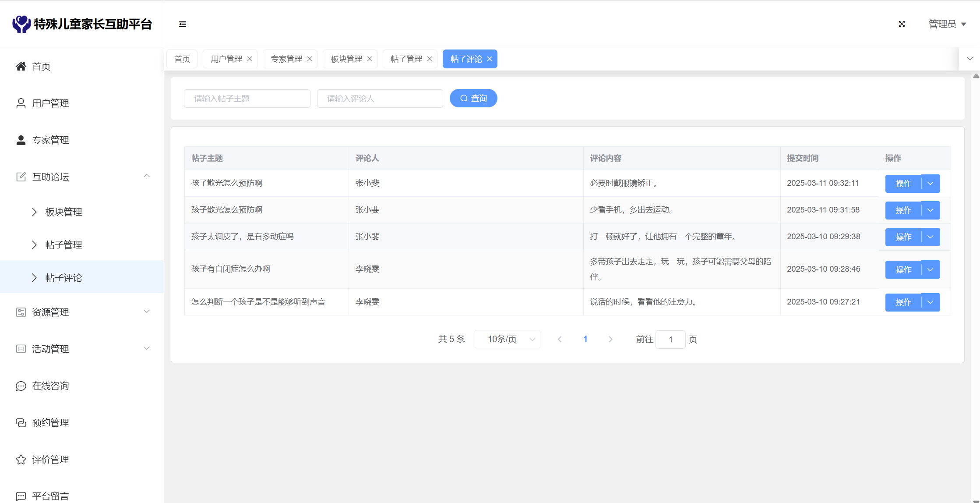980x503 pixels.
Task: Click the next page arrow
Action: coord(610,339)
